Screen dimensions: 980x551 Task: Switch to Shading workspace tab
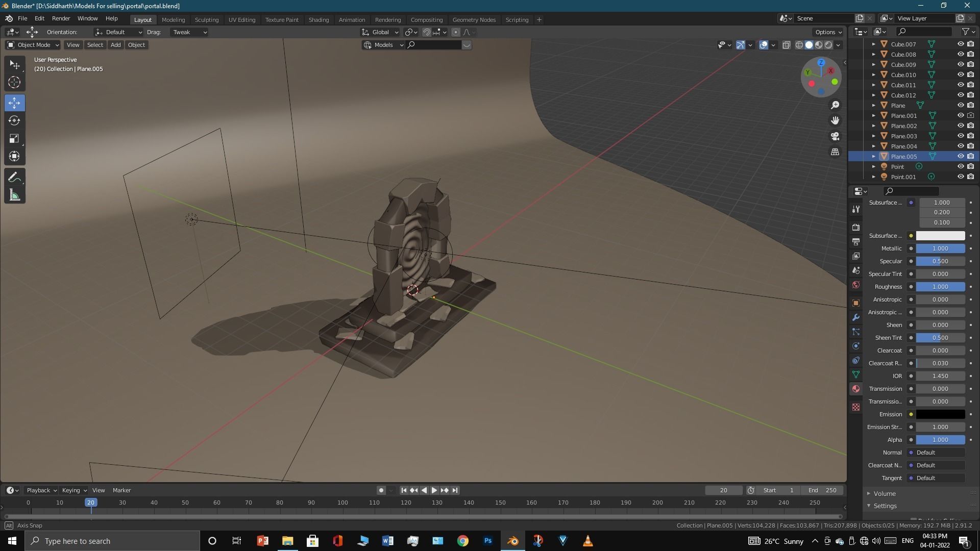(x=318, y=20)
